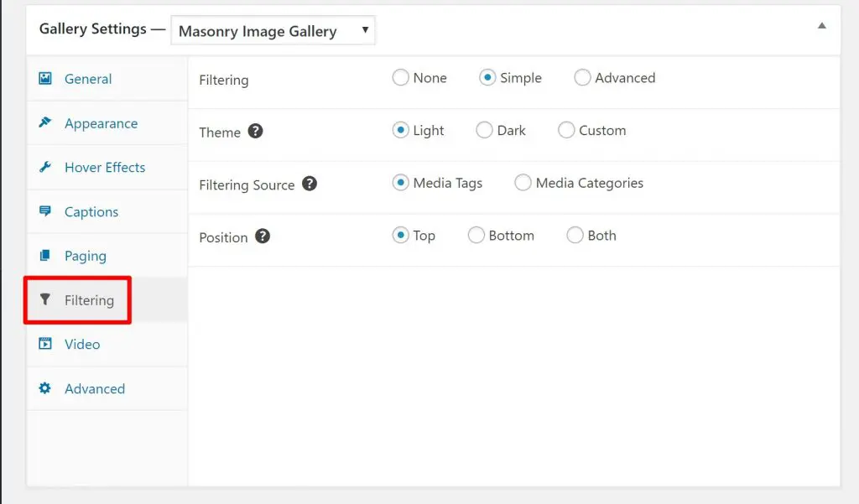This screenshot has height=504, width=859.
Task: Click the Paging pages icon
Action: pyautogui.click(x=45, y=256)
